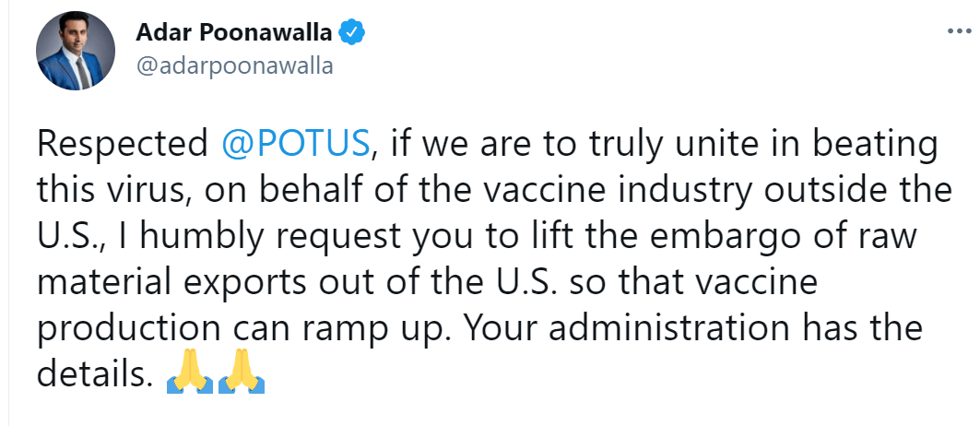Click the word "details." ending the tweet
This screenshot has height=426, width=980.
tap(94, 374)
